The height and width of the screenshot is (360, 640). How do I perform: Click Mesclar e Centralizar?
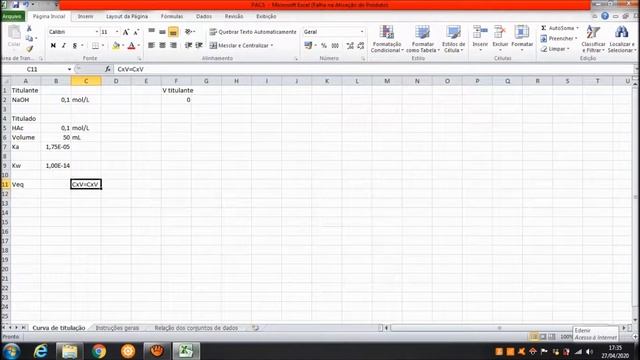(241, 45)
